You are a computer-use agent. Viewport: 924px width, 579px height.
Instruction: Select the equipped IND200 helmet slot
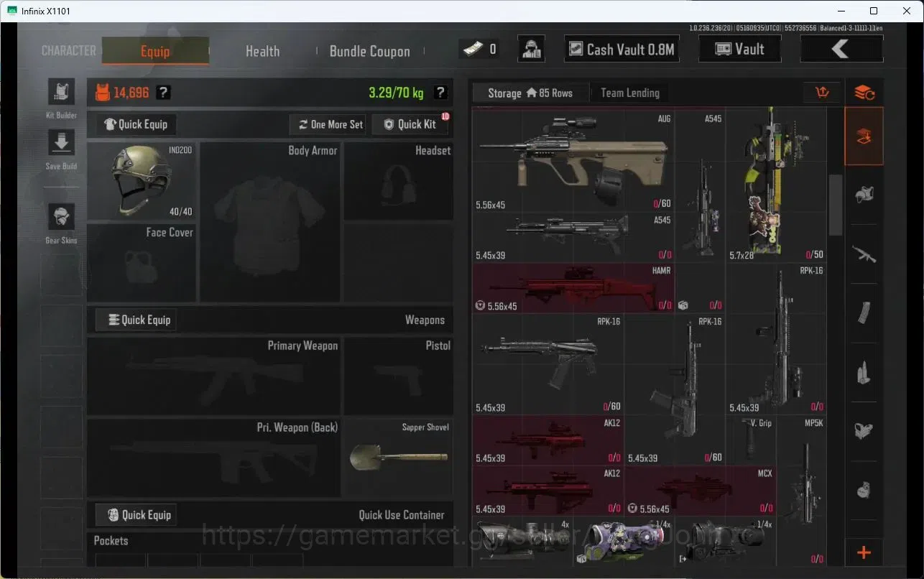click(142, 181)
